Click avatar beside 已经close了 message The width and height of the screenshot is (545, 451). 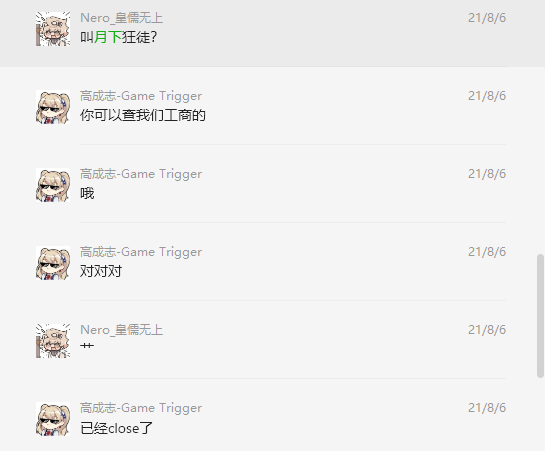tap(53, 419)
